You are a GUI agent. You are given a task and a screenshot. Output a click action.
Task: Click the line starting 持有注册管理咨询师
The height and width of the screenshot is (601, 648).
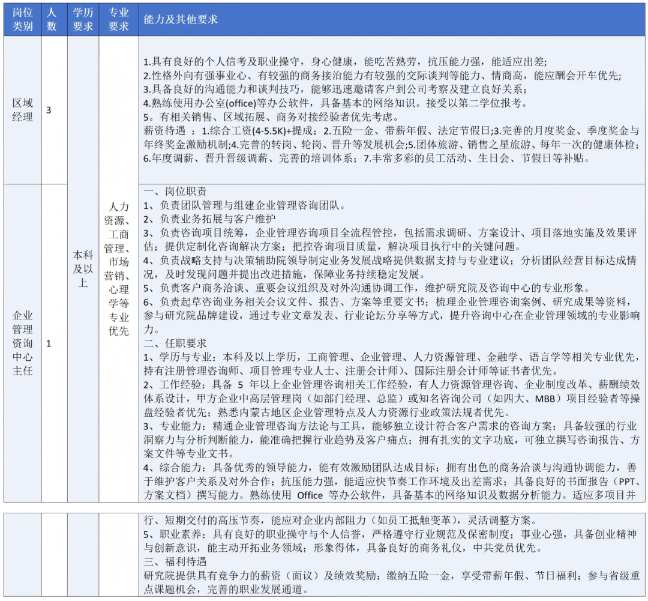pos(350,371)
